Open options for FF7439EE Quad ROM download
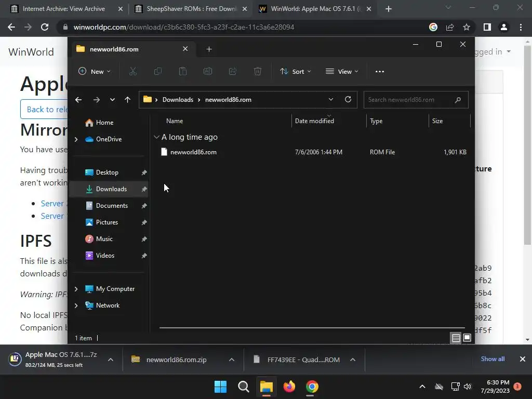This screenshot has width=532, height=399. pos(353,360)
